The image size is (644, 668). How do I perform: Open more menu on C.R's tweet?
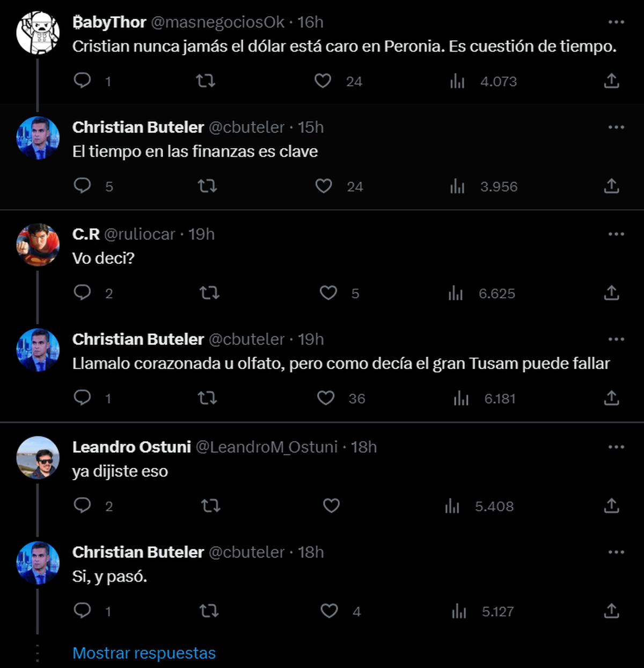(x=616, y=234)
